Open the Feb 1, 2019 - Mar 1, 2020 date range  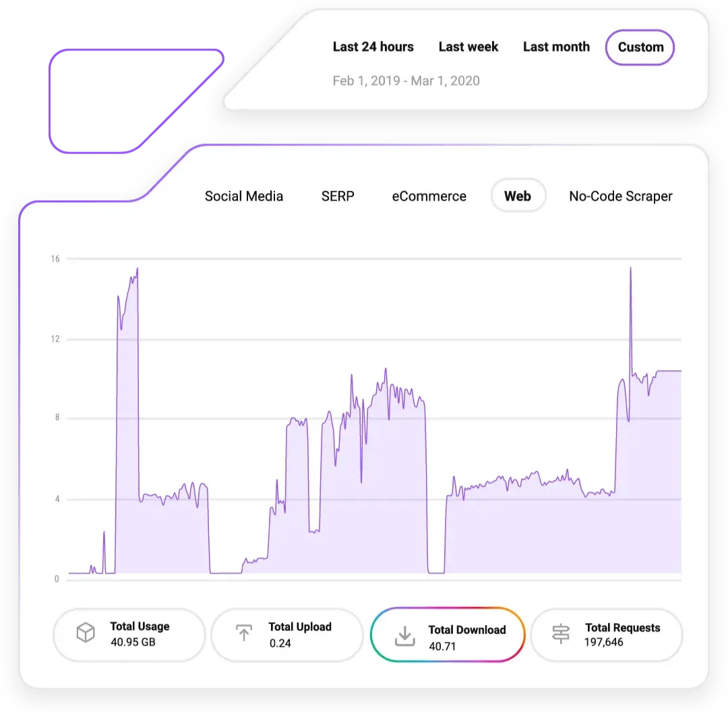tap(406, 81)
